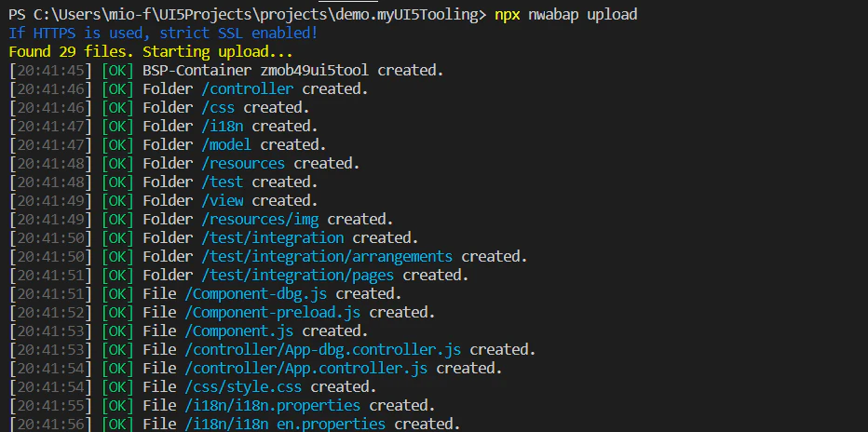Click the /i18n folder path
Screen dimensions: 868x432
pyautogui.click(x=222, y=126)
